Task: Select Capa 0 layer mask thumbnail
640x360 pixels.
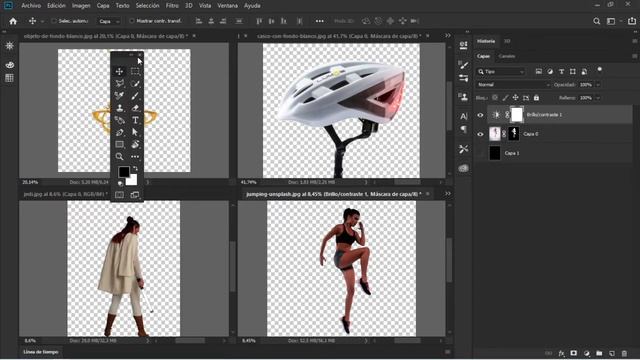Action: [x=514, y=133]
